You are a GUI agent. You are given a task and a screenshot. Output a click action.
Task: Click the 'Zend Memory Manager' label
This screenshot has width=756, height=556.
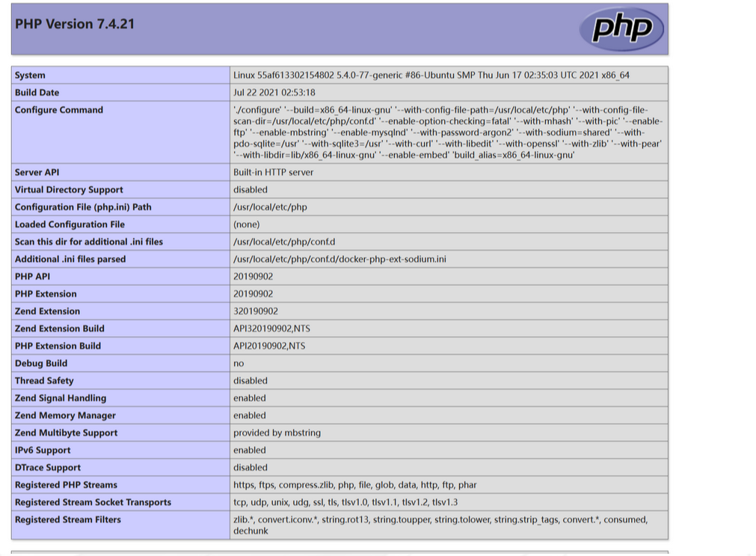[x=65, y=415]
